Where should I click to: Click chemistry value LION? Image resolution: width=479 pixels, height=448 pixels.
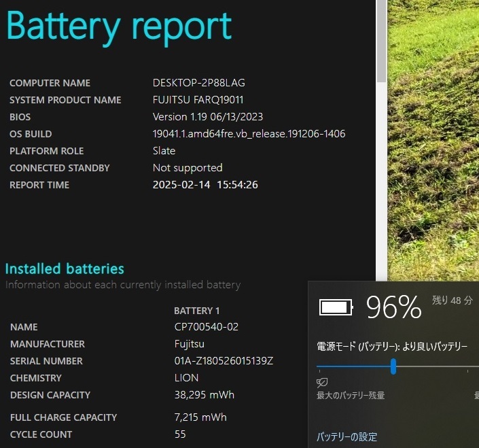click(186, 378)
